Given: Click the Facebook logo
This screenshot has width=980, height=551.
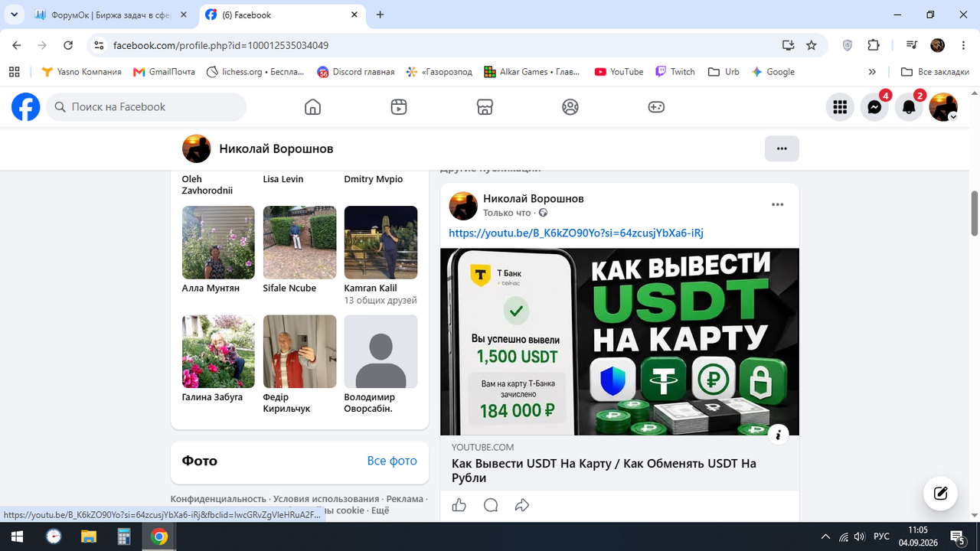Looking at the screenshot, I should [25, 107].
